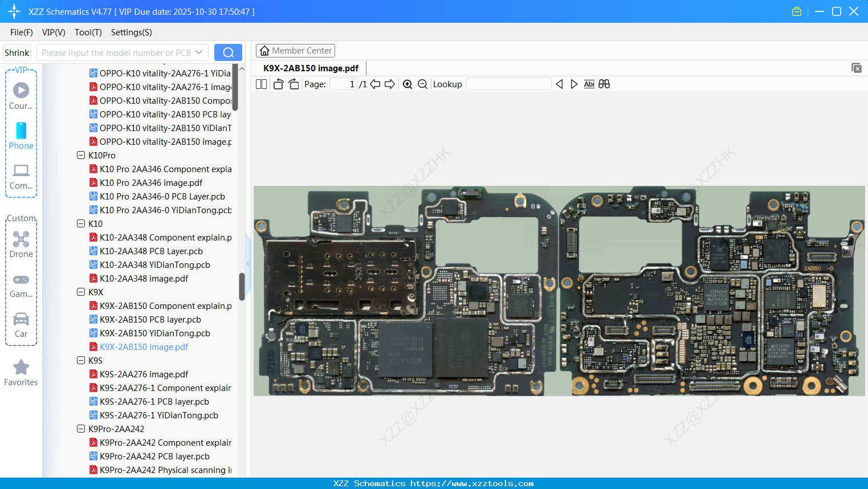Open the Tool(T) menu

(x=88, y=32)
